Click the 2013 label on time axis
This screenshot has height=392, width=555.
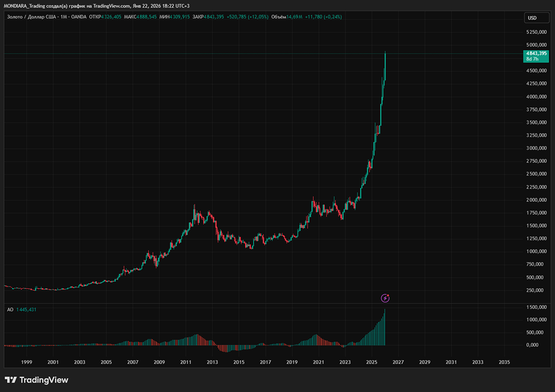point(213,362)
